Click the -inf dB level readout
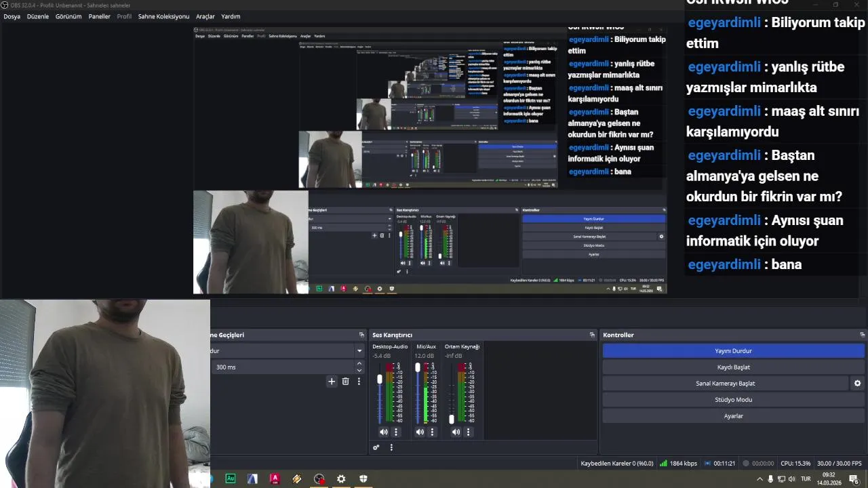This screenshot has height=488, width=868. pos(454,356)
